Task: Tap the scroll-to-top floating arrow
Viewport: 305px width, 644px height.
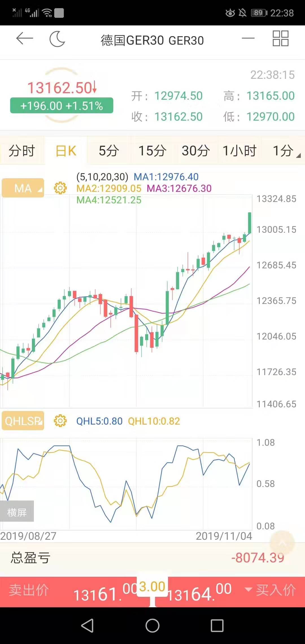Action: [x=282, y=543]
